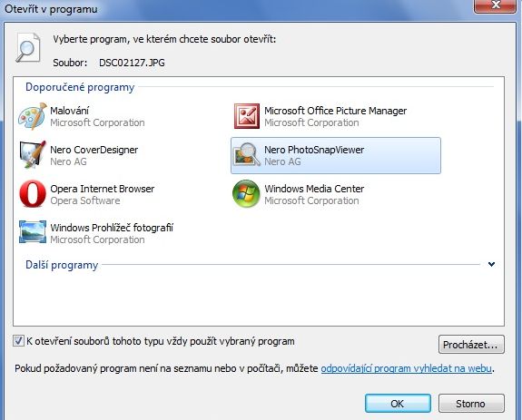Confirm with the OK button
The image size is (522, 420).
click(398, 404)
